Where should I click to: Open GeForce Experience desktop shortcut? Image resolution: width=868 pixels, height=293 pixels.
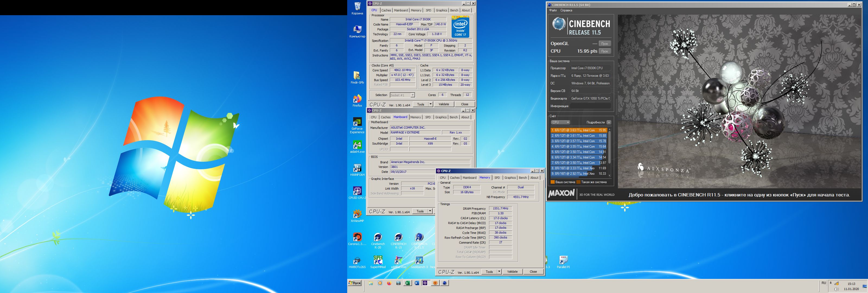coord(357,125)
